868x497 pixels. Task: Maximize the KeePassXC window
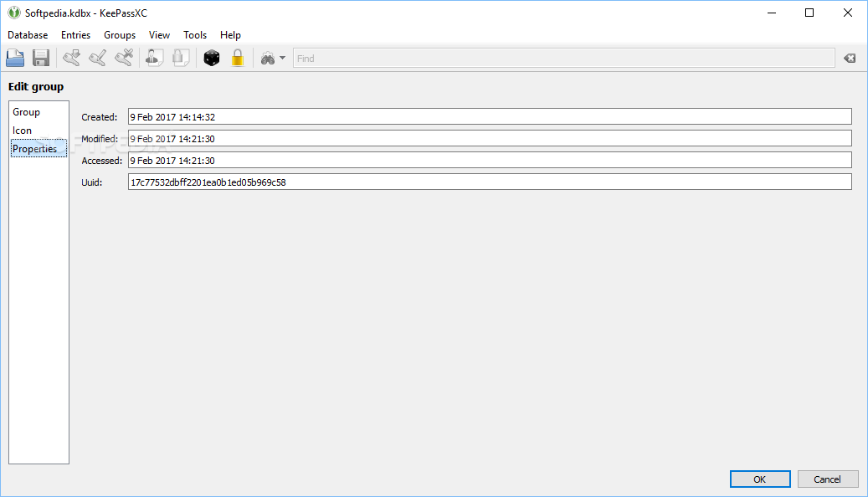809,13
